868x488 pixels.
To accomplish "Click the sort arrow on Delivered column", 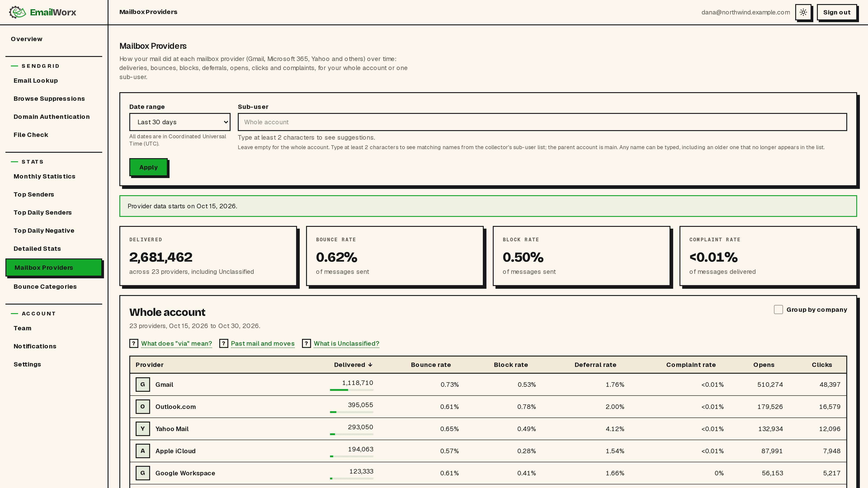I will coord(370,365).
